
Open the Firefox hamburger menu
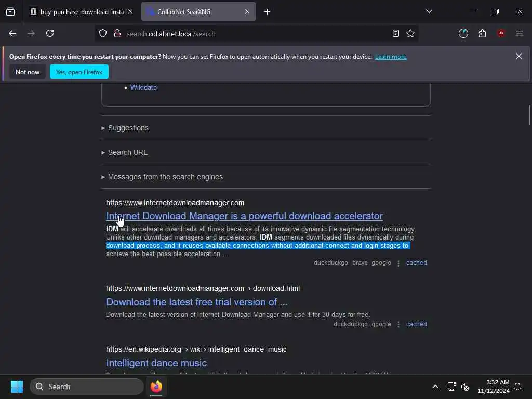click(x=520, y=33)
